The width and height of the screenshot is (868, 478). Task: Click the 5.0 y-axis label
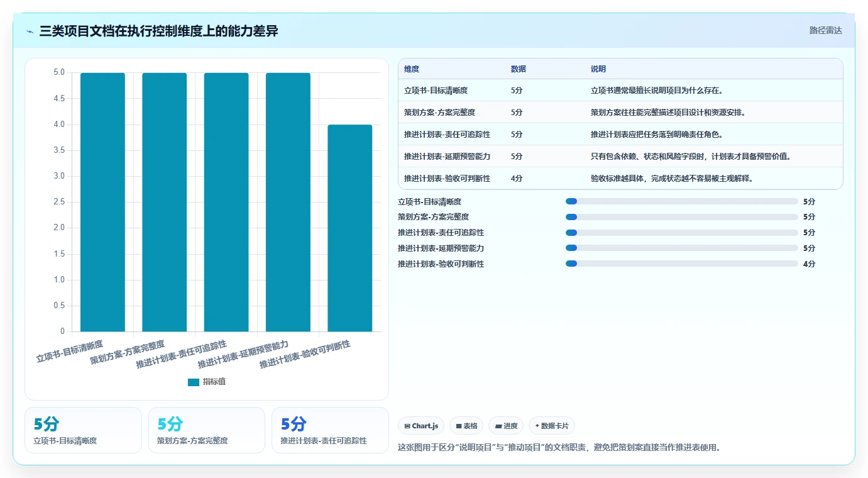(58, 72)
